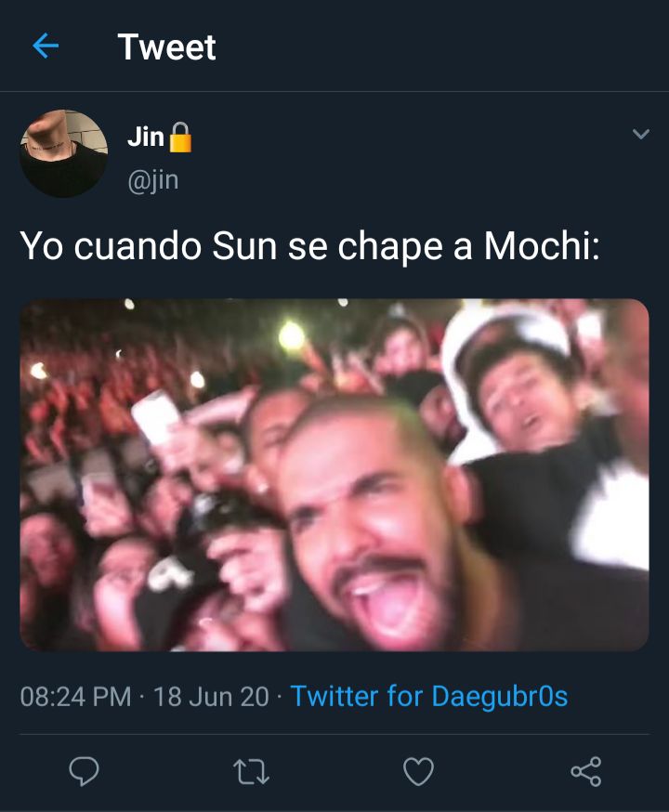The height and width of the screenshot is (812, 669).
Task: Open the blurry concert crowd image
Action: [x=334, y=475]
